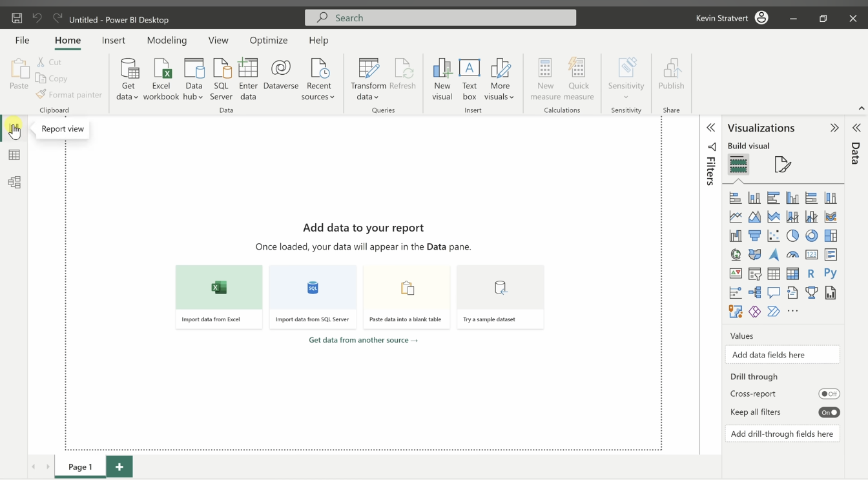
Task: Open the Model view in left sidebar
Action: pyautogui.click(x=14, y=183)
